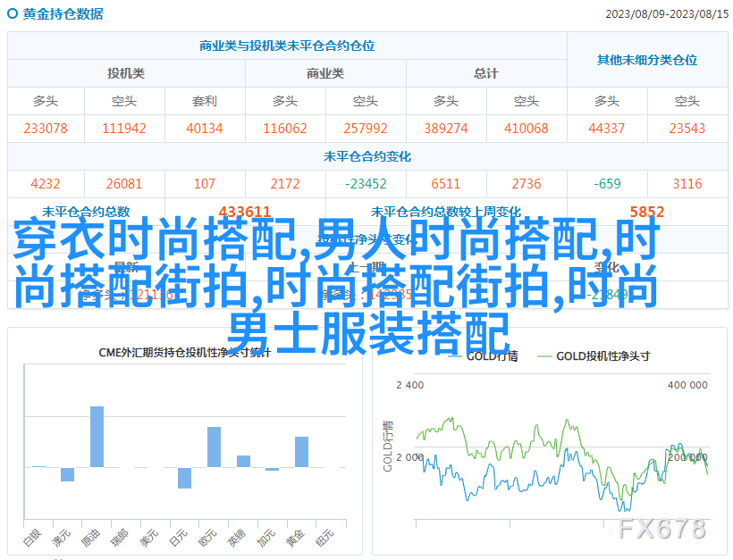Click the value 389274
Screen dimensions: 733x560
click(x=446, y=129)
